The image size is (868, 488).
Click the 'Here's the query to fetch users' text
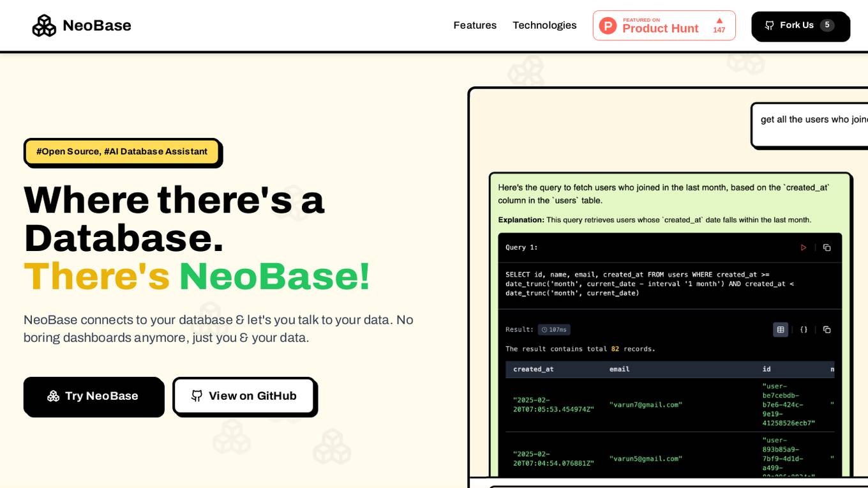click(x=664, y=194)
